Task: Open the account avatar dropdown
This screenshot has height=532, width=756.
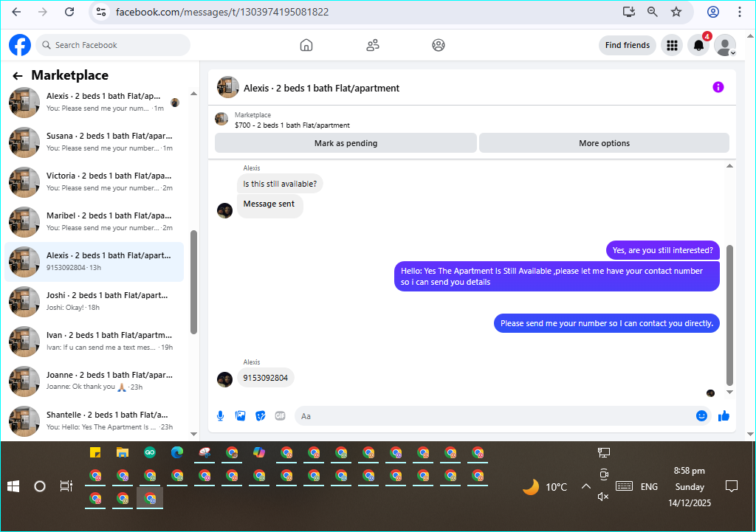Action: [725, 45]
